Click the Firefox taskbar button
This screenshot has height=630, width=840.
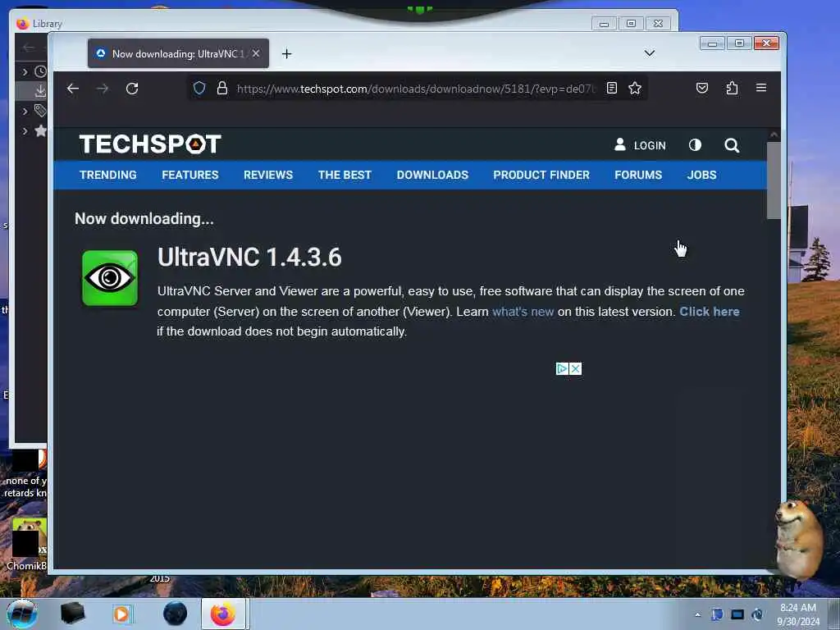[223, 614]
